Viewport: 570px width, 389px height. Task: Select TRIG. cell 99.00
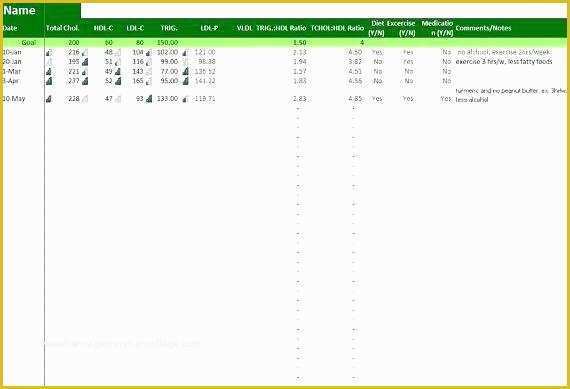pyautogui.click(x=169, y=62)
